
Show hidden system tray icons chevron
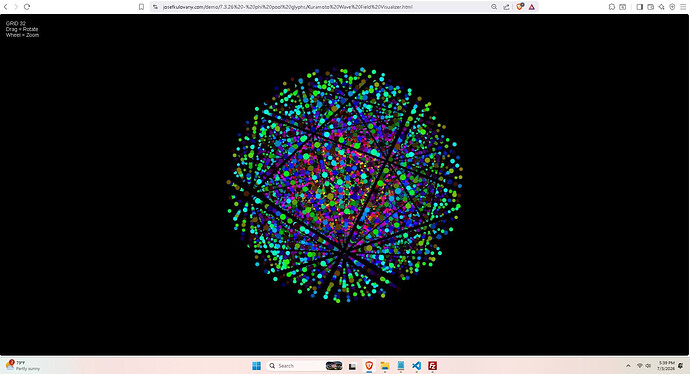pos(628,366)
